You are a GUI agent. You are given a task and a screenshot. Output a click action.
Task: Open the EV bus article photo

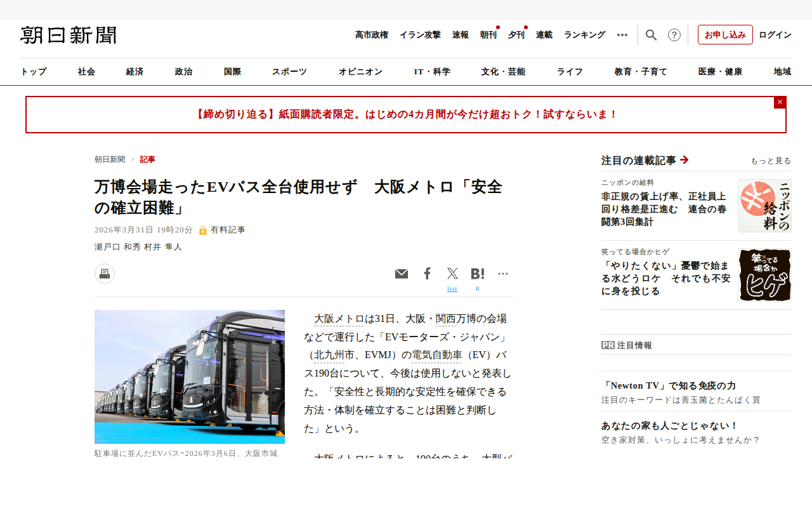(190, 377)
